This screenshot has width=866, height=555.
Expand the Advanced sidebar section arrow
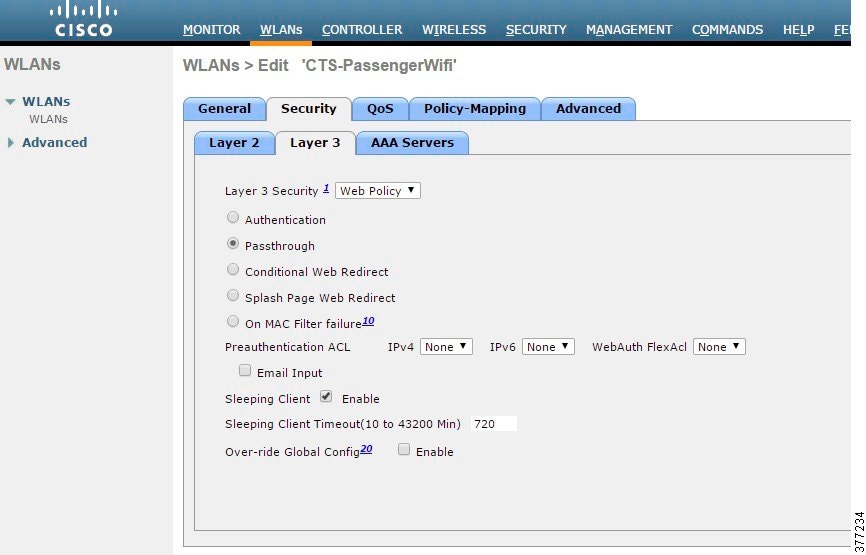10,142
